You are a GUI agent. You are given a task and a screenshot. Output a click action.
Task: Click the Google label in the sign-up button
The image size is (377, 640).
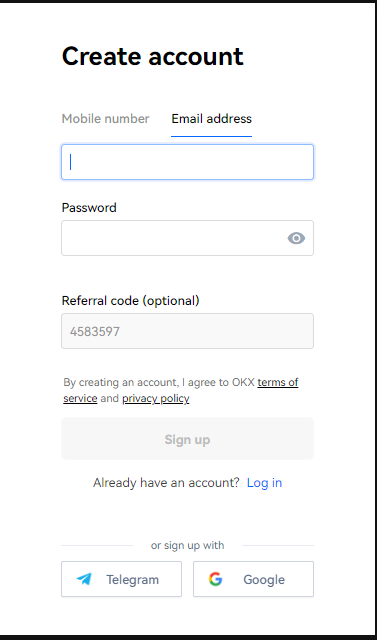click(264, 580)
